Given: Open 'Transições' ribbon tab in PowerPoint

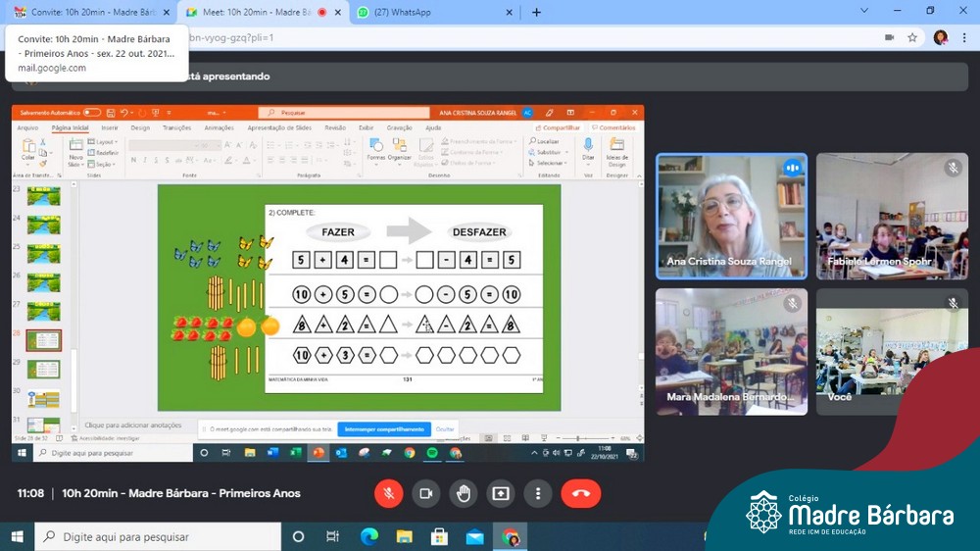Looking at the screenshot, I should [176, 127].
